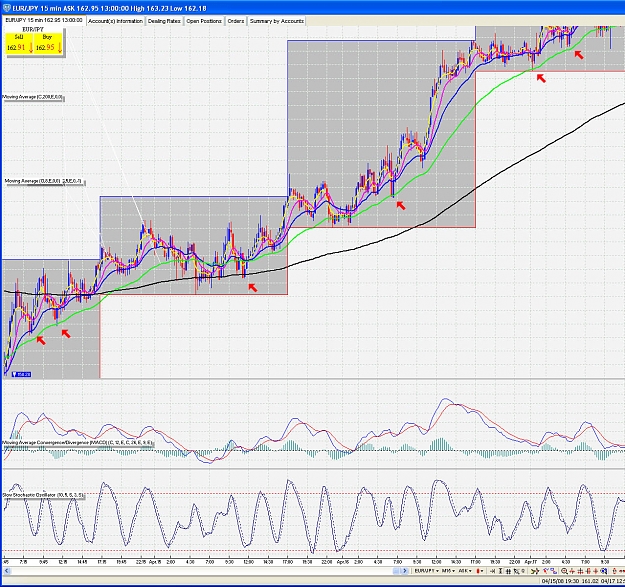This screenshot has height=587, width=625.
Task: Click the arrow-to-bar shift icon after the candlestick dropdown
Action: pyautogui.click(x=493, y=571)
